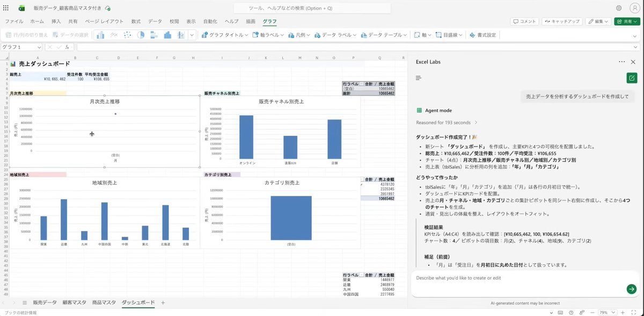Viewport: 644px width, 316px height.
Task: Click the 書式設定 button
Action: (x=482, y=35)
